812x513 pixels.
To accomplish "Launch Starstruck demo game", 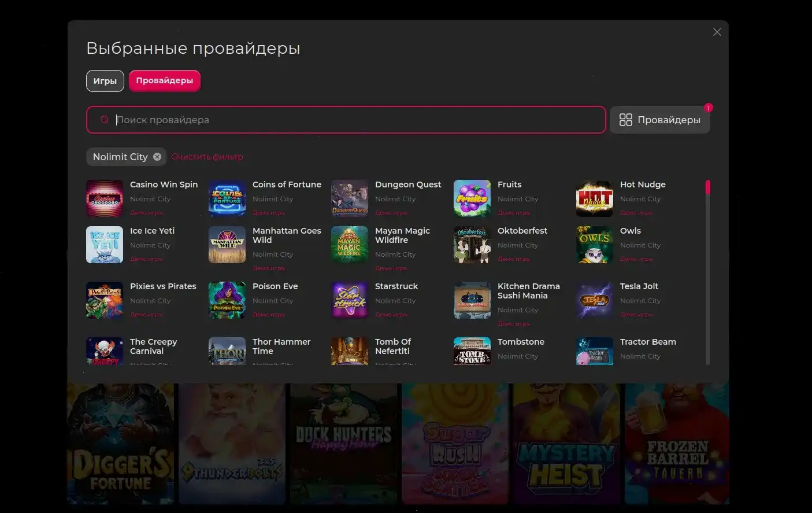I will pos(391,314).
